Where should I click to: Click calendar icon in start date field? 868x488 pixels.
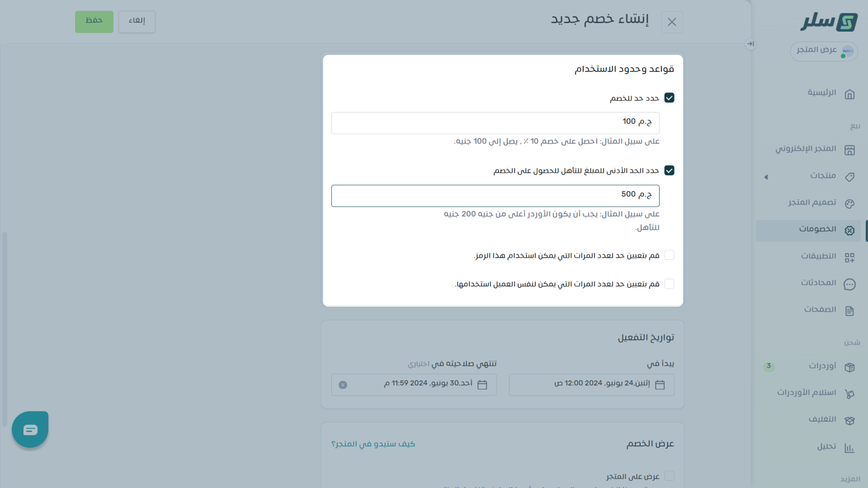tap(659, 385)
